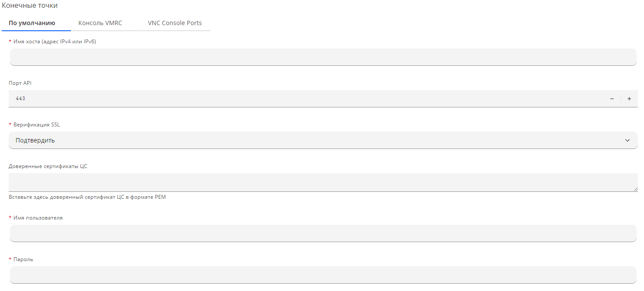Click the Имя пользователя input field
Viewport: 644px width, 291px height.
point(323,233)
